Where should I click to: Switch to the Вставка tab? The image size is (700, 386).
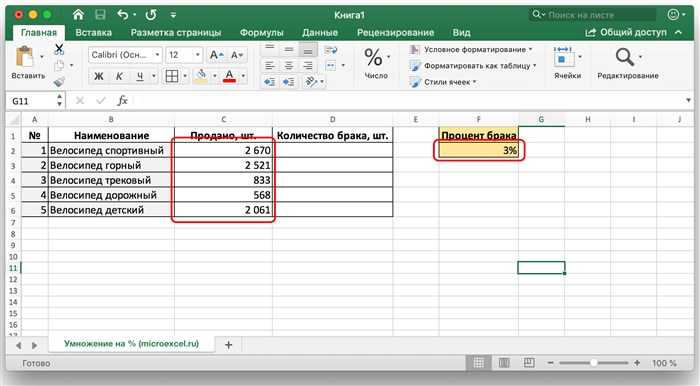pyautogui.click(x=93, y=33)
